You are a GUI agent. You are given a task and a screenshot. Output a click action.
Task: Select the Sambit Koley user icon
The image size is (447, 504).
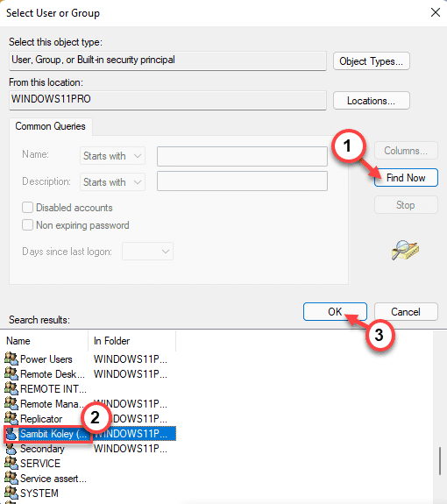[11, 434]
